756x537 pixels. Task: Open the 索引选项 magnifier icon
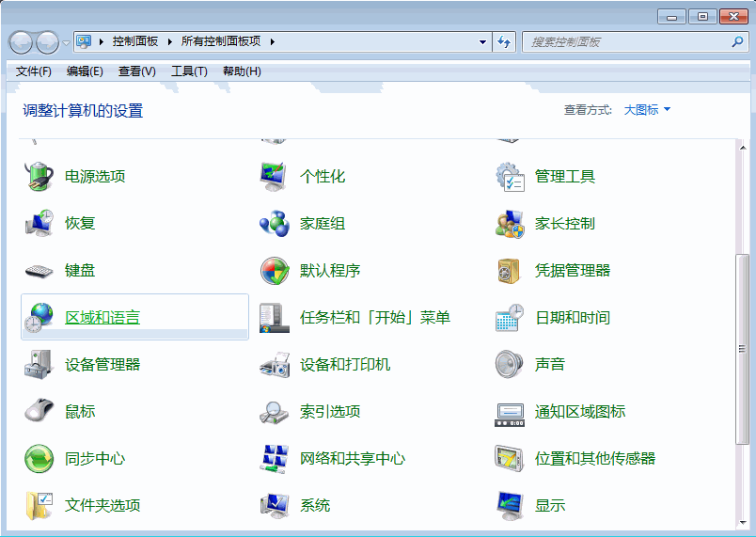click(x=275, y=411)
